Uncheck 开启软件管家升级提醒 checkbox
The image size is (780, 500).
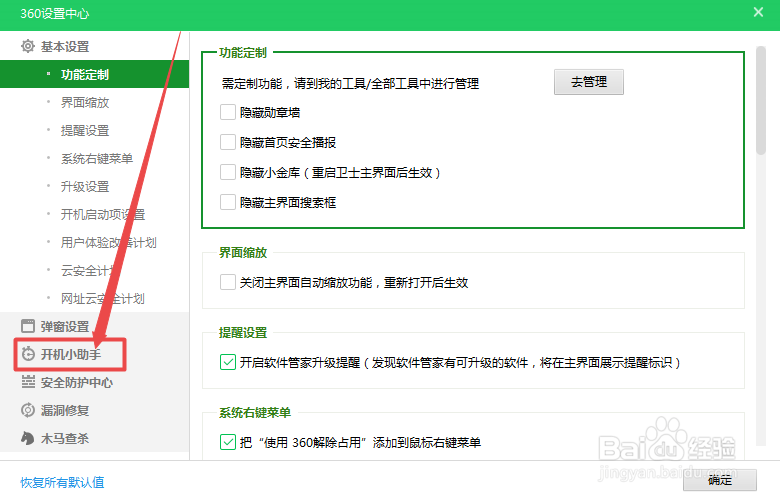[228, 362]
